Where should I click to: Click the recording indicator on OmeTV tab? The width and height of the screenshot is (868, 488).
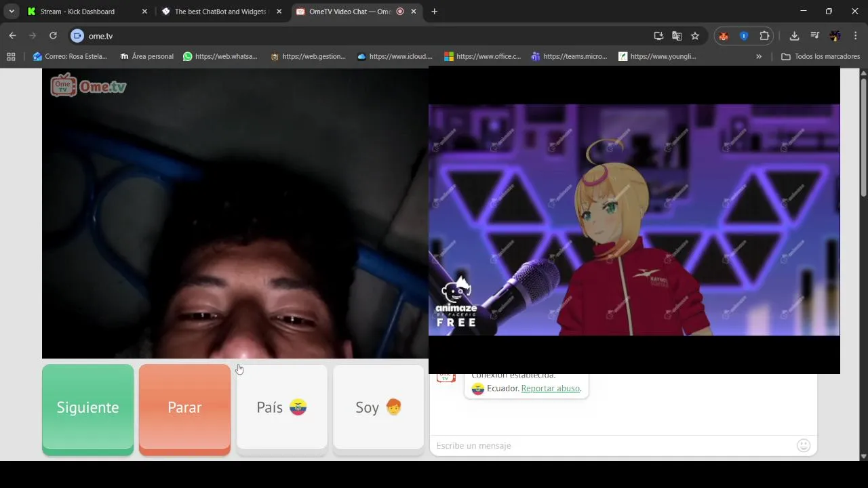400,12
